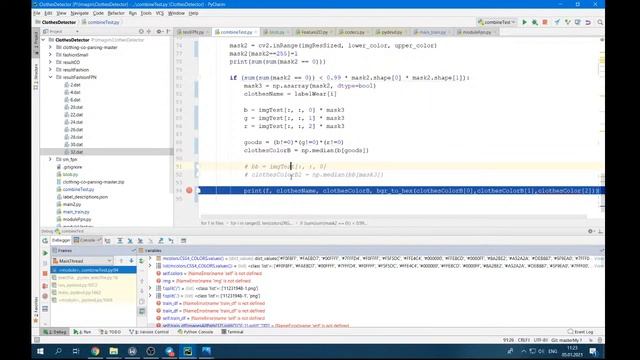This screenshot has height=360, width=640.
Task: Select the selected combineTest.py:94 stack frame
Action: click(93, 270)
